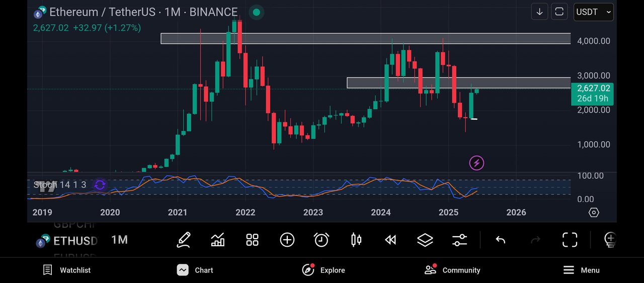Open the Watchlist tab
644x283 pixels.
[x=66, y=270]
